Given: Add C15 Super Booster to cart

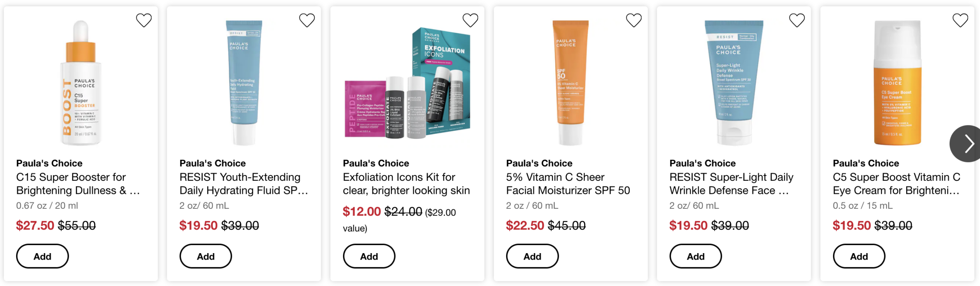Looking at the screenshot, I should click(x=42, y=256).
